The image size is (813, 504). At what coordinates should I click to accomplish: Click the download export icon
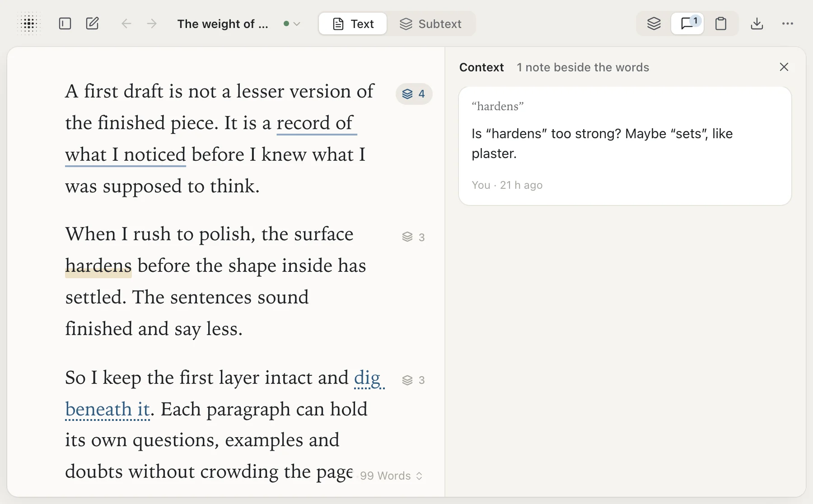click(x=757, y=23)
